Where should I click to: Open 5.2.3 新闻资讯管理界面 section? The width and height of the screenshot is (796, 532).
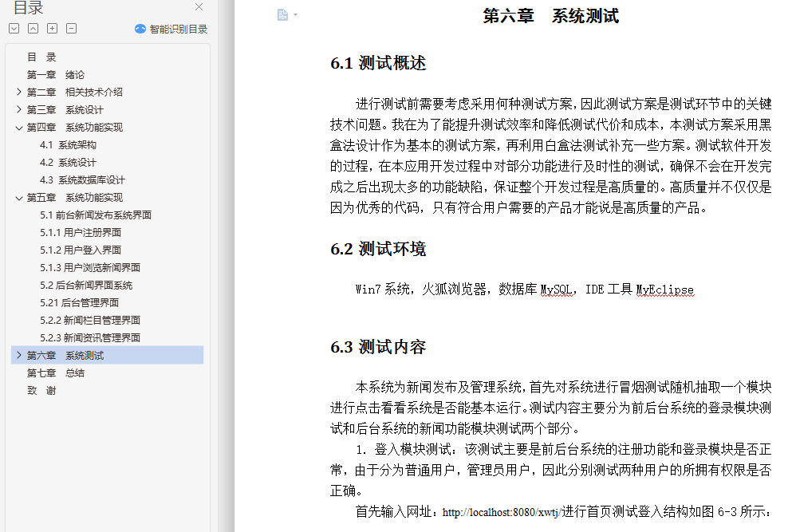pos(90,338)
